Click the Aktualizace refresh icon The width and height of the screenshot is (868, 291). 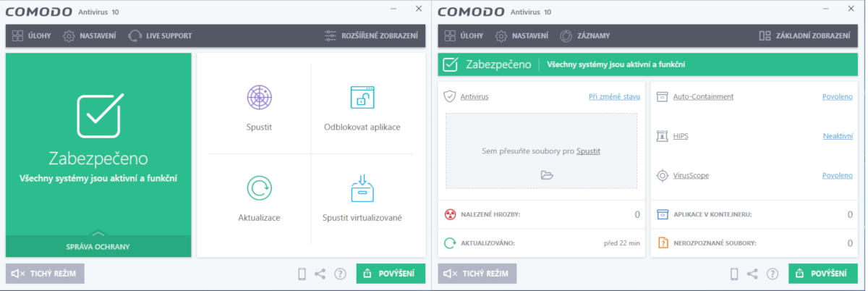(x=259, y=188)
